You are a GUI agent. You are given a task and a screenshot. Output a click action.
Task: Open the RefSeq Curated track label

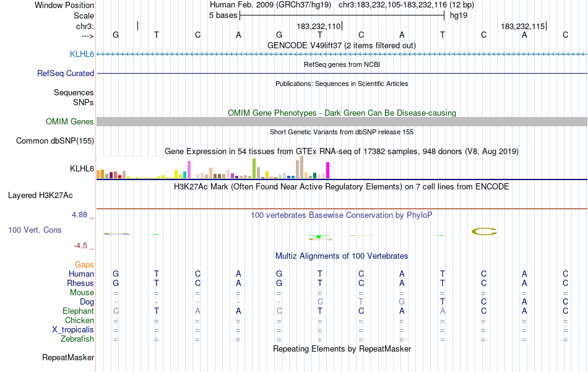point(65,74)
